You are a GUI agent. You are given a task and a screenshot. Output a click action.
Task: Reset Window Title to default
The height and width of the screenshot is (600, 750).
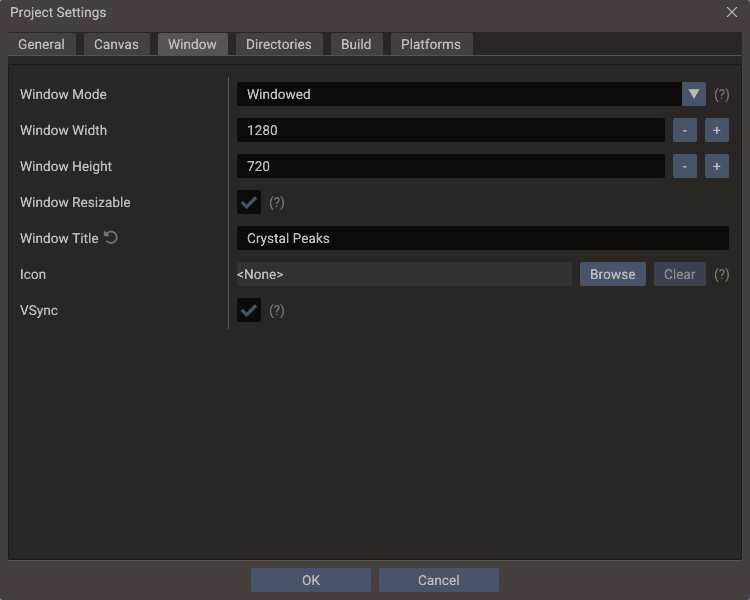pos(111,237)
